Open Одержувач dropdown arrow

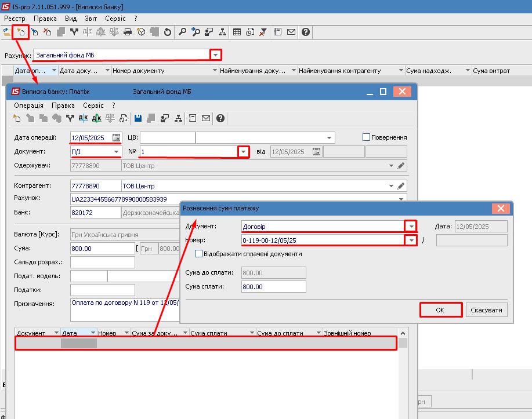pos(391,166)
